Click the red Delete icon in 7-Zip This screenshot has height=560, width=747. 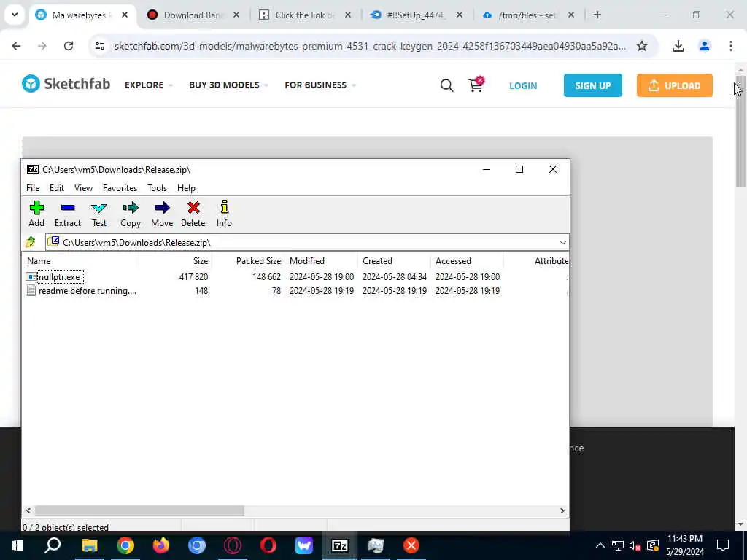193,214
